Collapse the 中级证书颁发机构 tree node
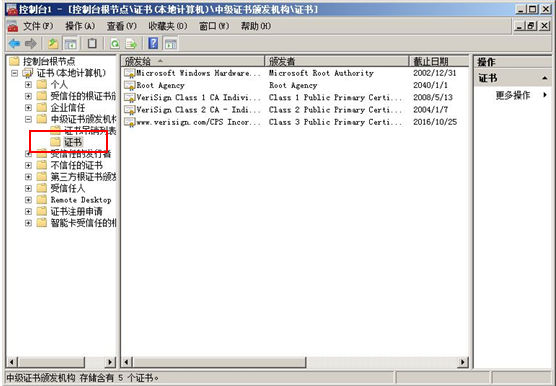 [28, 119]
